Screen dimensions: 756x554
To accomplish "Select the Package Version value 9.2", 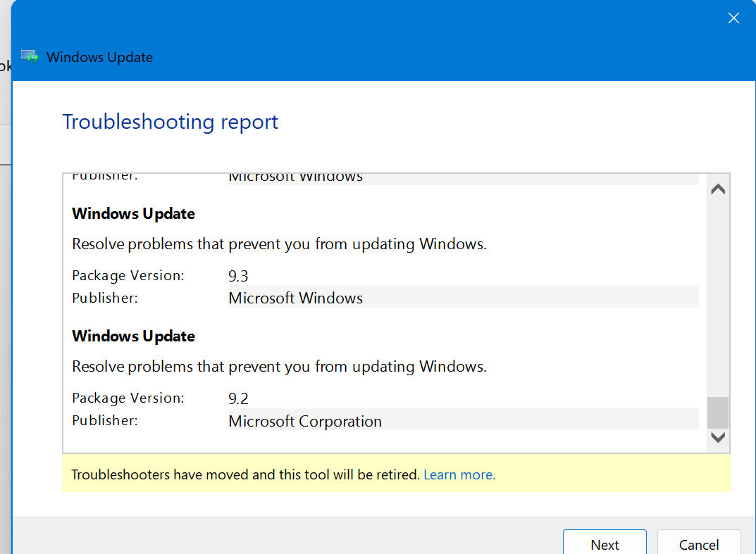I will 238,399.
